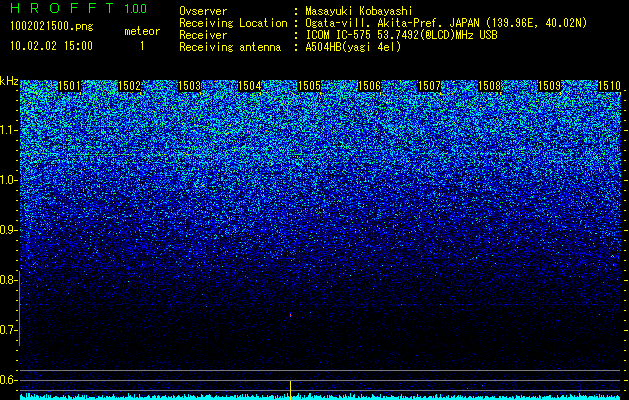The height and width of the screenshot is (400, 629).
Task: Click the gray vertical frequency range bar
Action: 20,308
